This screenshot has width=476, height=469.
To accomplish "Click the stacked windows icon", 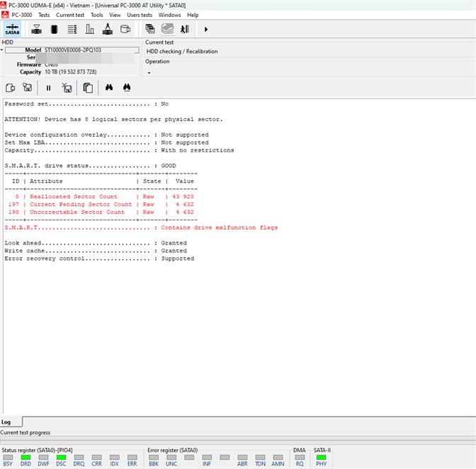I will point(149,29).
